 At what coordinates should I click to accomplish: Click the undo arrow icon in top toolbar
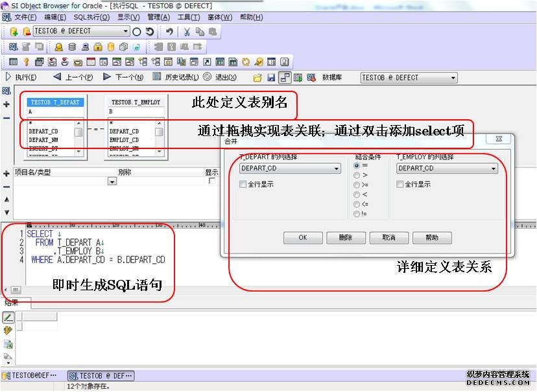[169, 31]
